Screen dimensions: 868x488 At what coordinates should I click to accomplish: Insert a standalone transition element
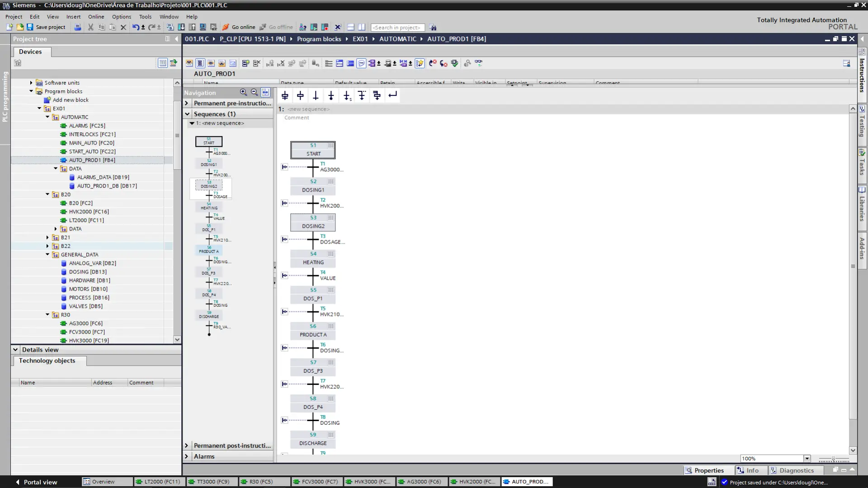click(316, 95)
